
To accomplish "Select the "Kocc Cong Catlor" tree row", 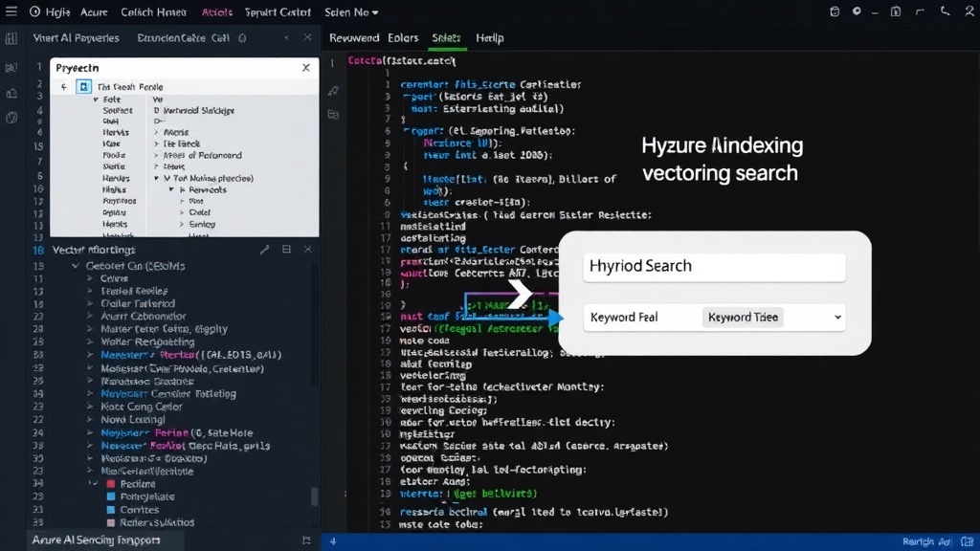I will click(142, 407).
